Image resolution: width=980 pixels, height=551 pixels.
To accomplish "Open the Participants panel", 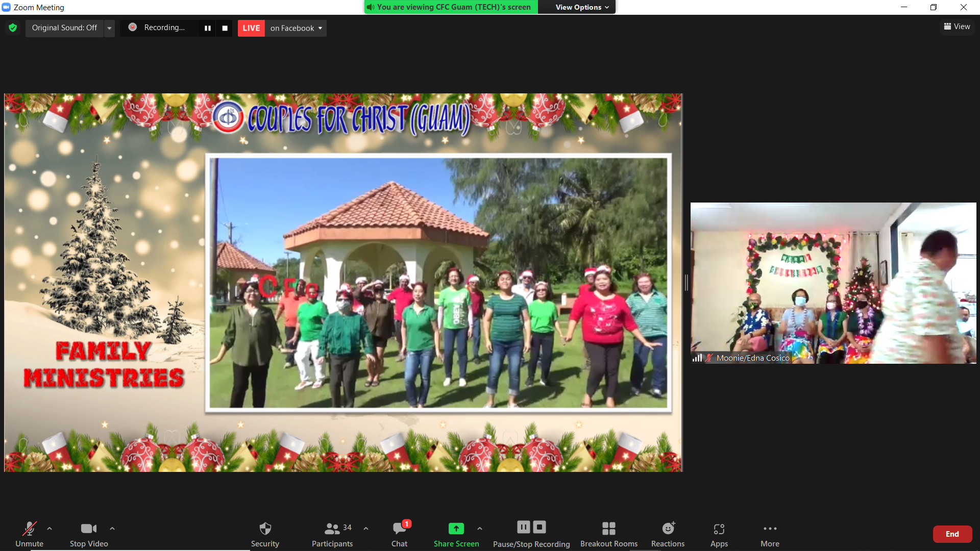I will point(332,534).
